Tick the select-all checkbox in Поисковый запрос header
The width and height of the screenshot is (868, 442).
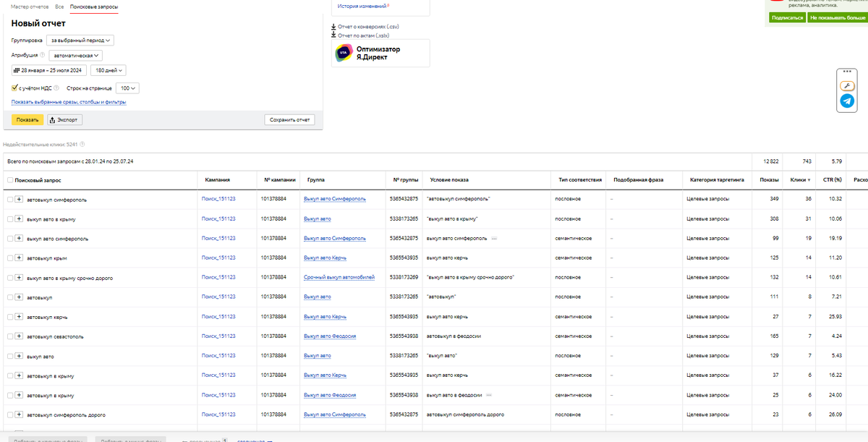[10, 179]
